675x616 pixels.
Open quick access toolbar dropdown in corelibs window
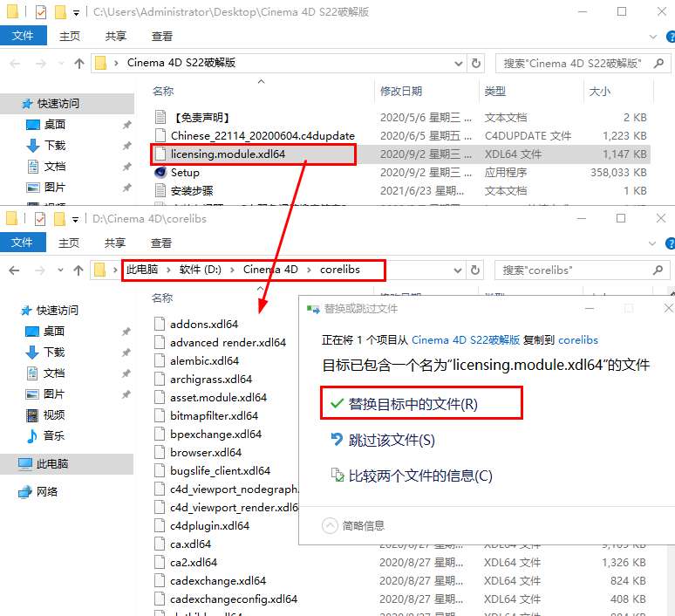75,220
